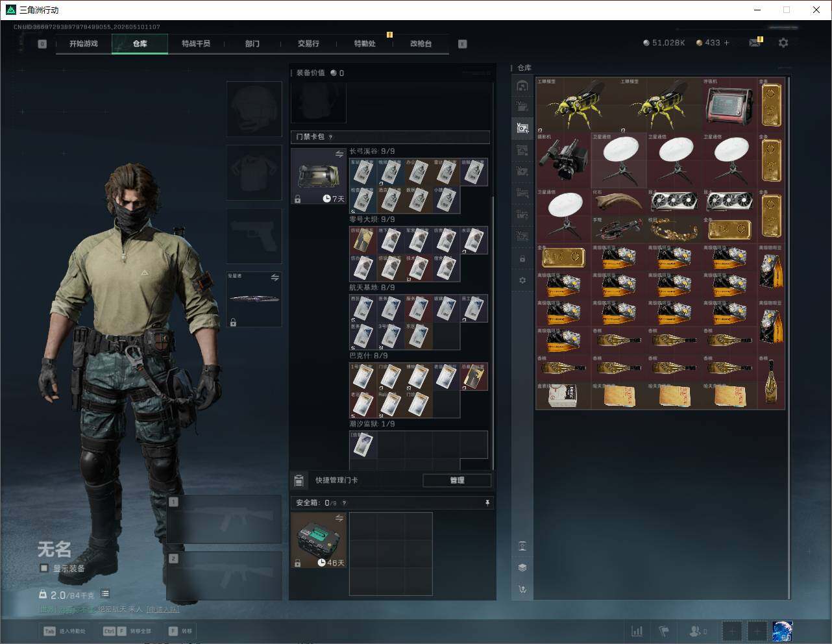Viewport: 832px width, 644px height.
Task: Click the warehouse panel vertical scrollbar
Action: pos(789,338)
